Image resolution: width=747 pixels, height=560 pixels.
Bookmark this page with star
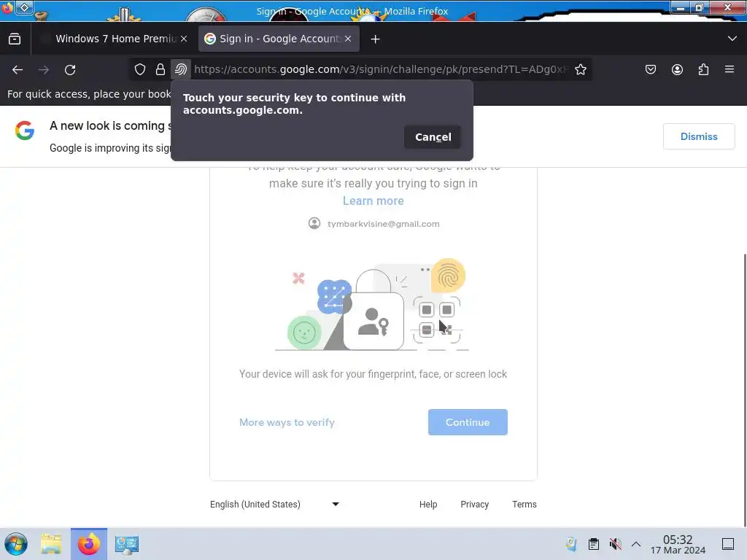point(580,69)
